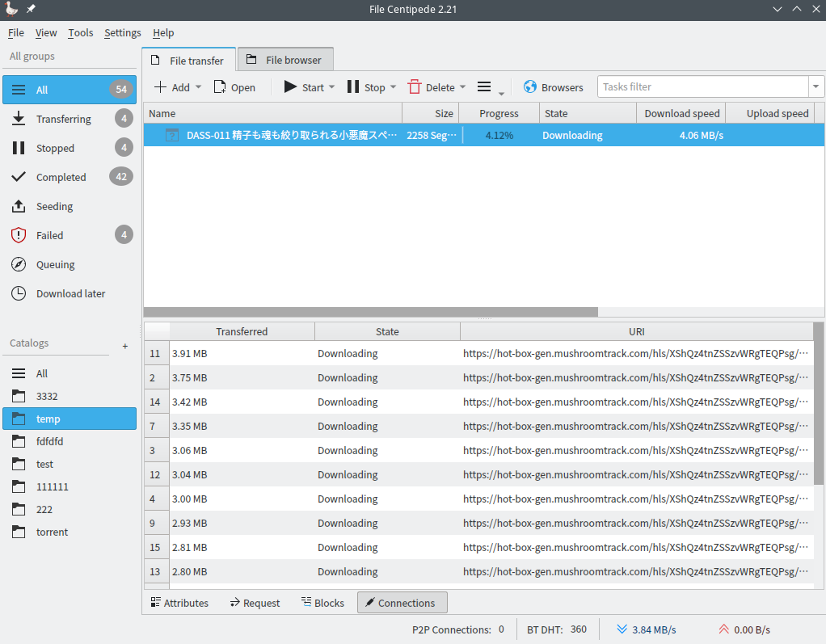Select the Queuing compass icon
Viewport: 826px width, 644px height.
[19, 264]
